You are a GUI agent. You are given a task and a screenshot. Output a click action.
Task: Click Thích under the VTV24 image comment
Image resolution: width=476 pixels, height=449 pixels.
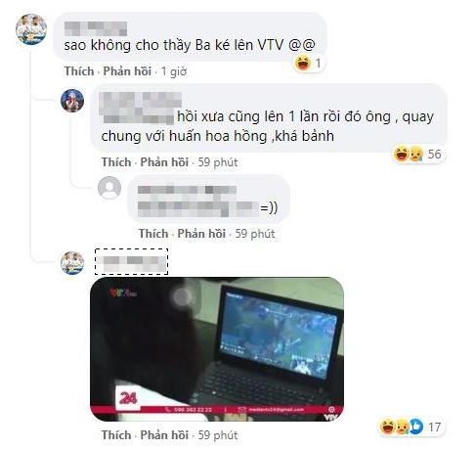[x=116, y=435]
